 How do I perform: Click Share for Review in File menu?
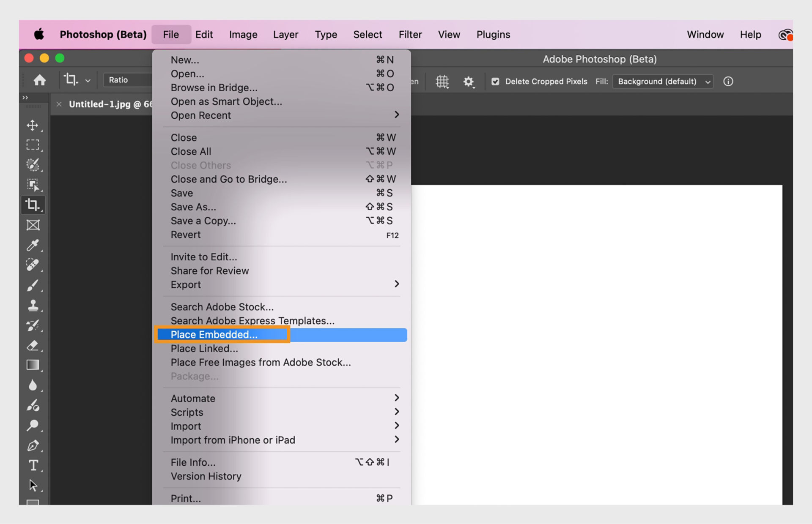click(209, 270)
